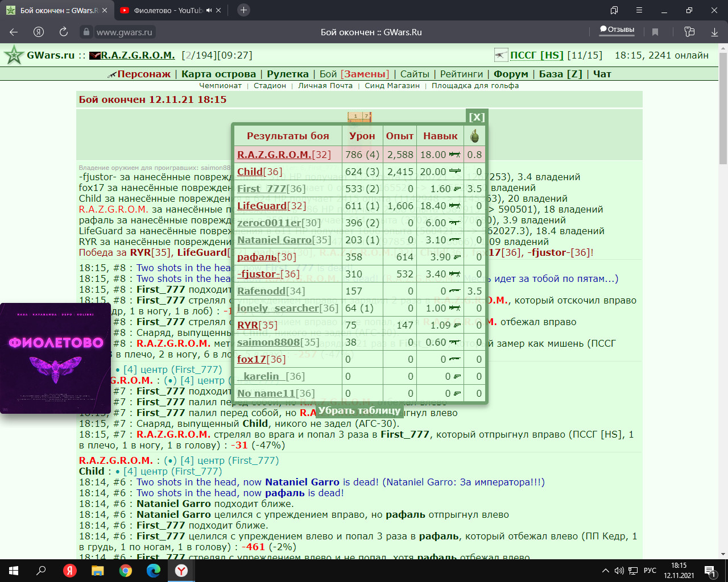Image resolution: width=728 pixels, height=582 pixels.
Task: Open zeroc0011er[30] in the results table
Action: pos(279,223)
